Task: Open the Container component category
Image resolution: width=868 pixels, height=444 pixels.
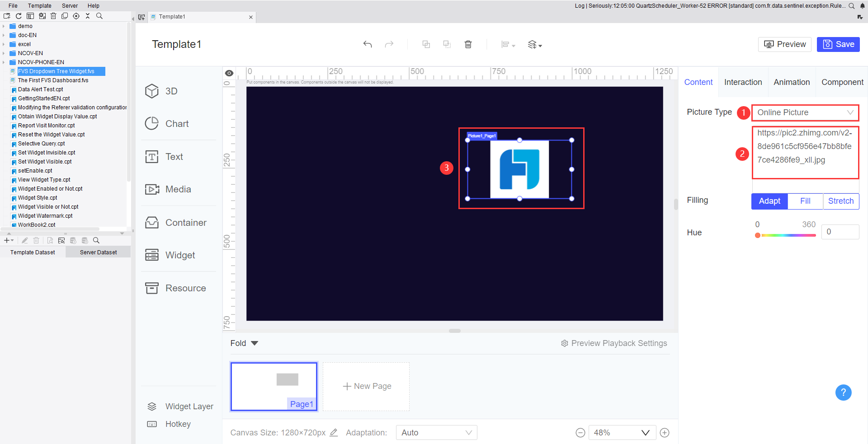Action: [176, 223]
